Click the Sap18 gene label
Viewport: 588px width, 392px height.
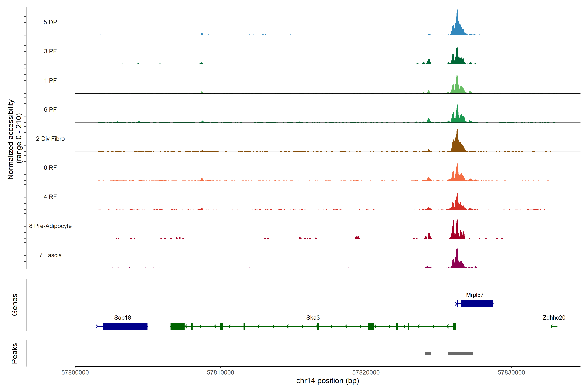click(x=122, y=318)
